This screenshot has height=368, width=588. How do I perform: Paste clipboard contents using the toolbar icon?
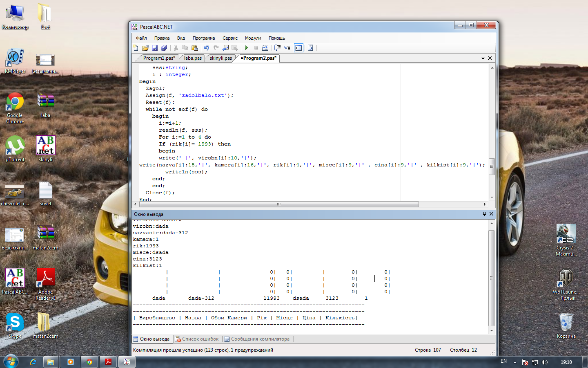(195, 48)
